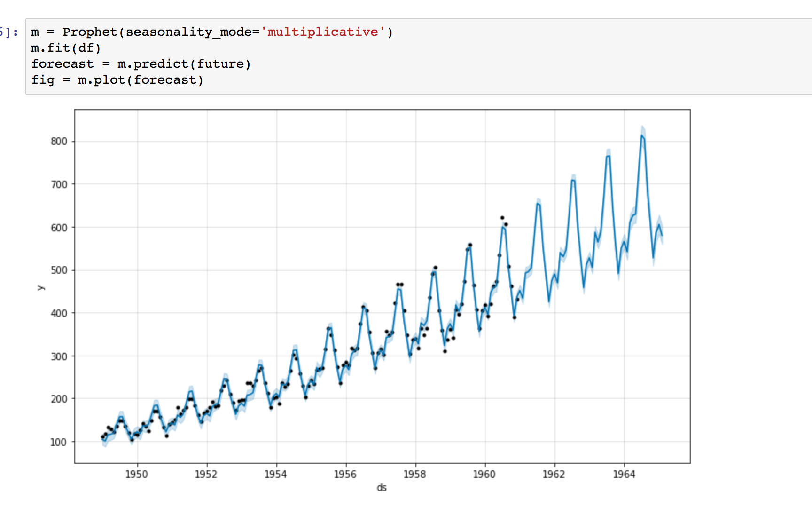This screenshot has width=812, height=507.
Task: Click the forecast plot output image
Action: pyautogui.click(x=364, y=301)
